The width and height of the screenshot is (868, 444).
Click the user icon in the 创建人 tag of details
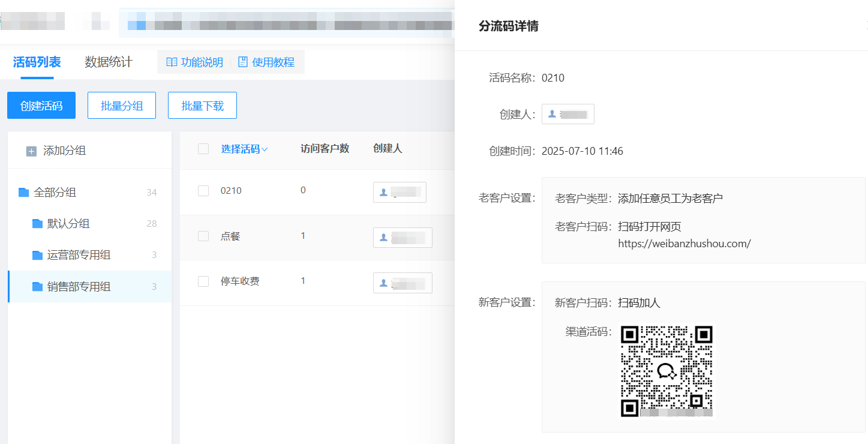tap(552, 114)
